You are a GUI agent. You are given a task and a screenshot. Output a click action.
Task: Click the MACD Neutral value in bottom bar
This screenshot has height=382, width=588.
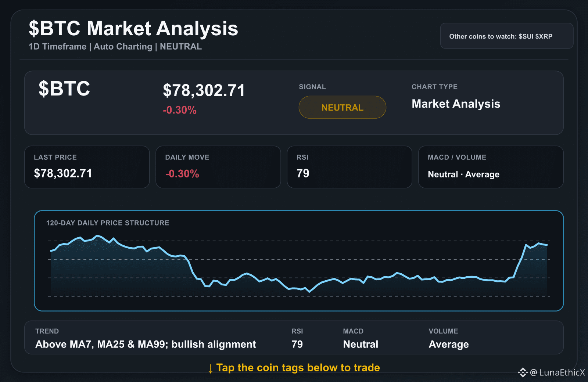361,344
